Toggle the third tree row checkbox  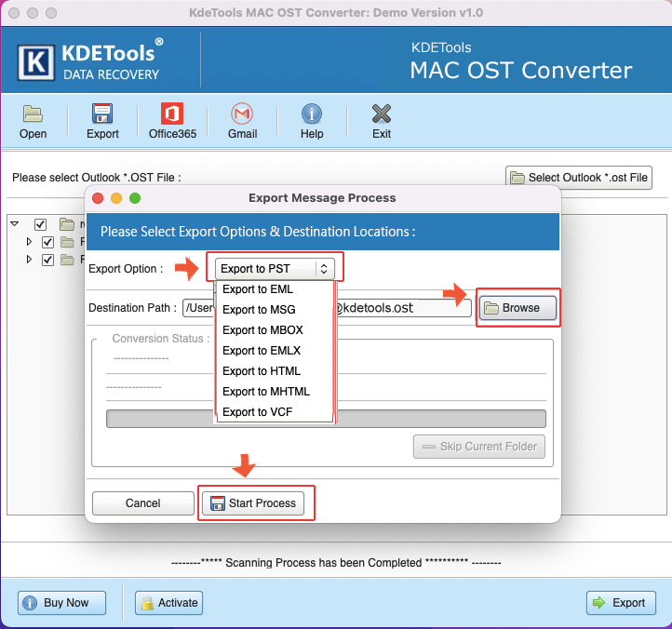pyautogui.click(x=47, y=260)
